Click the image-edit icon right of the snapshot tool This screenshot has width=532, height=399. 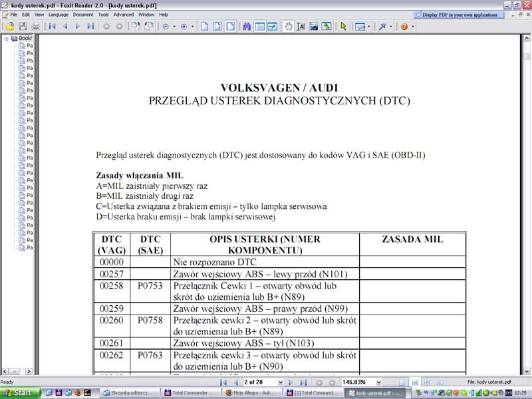[x=327, y=26]
